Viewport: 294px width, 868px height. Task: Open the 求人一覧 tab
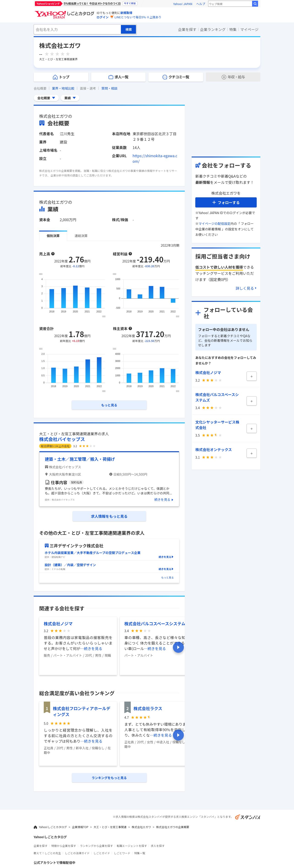coord(118,77)
